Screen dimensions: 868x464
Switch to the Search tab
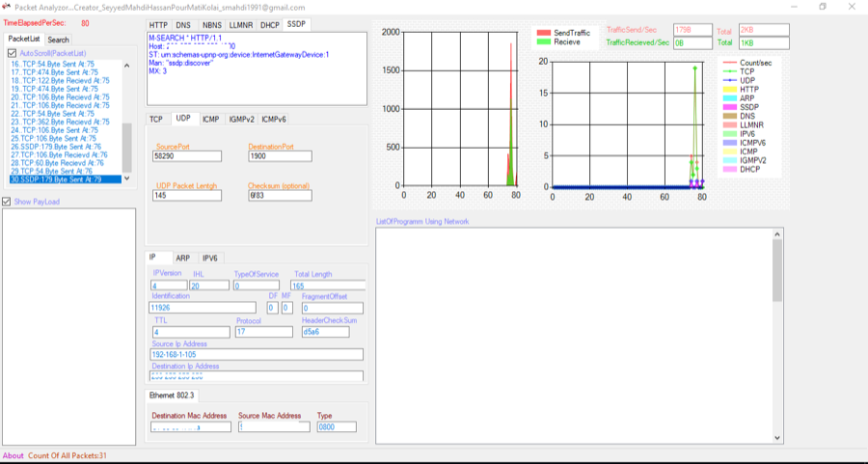[58, 40]
